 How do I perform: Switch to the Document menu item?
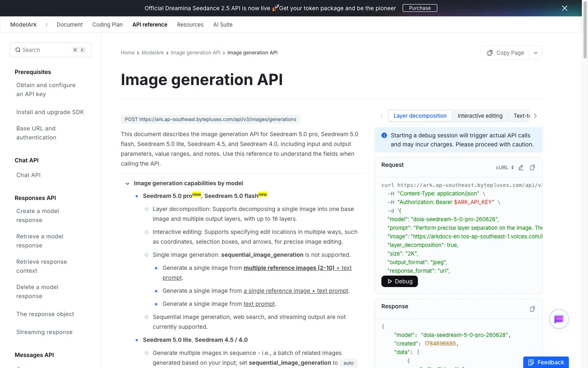69,25
